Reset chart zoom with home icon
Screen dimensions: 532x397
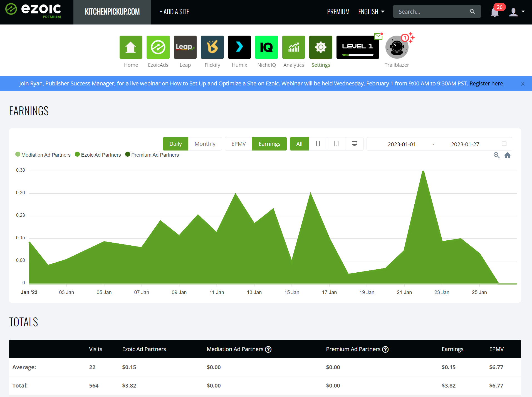pos(507,155)
